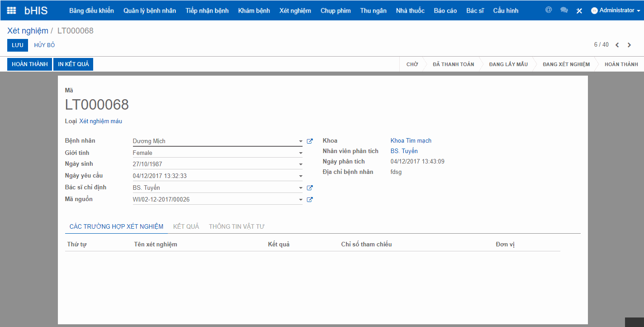Go to next record with the right arrow
The width and height of the screenshot is (644, 327).
click(x=629, y=45)
